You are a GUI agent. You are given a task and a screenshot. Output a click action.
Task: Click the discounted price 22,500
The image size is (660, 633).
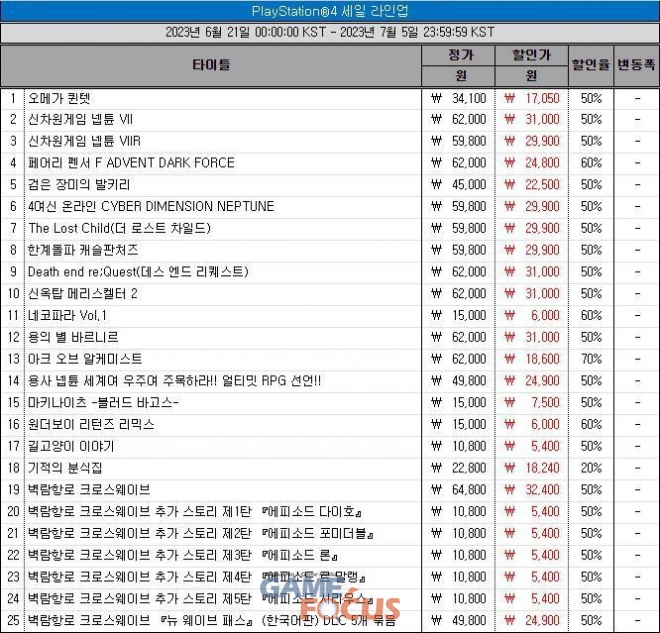(542, 185)
